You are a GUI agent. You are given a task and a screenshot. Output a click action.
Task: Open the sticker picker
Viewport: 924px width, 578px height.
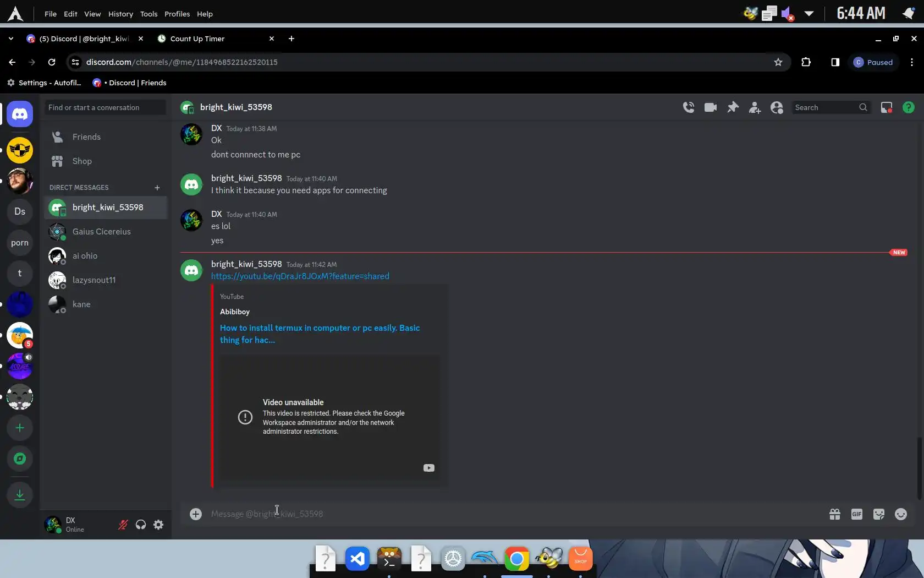click(879, 514)
